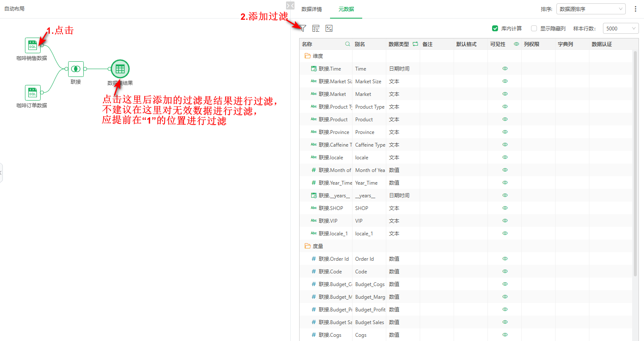
Task: Click the swap icon beside 数据类型
Action: 415,44
